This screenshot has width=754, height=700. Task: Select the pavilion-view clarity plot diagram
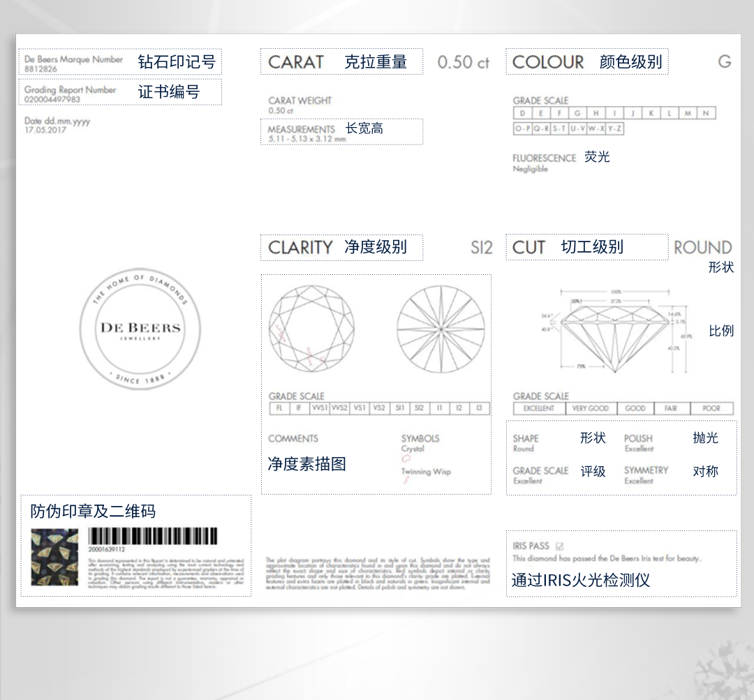click(x=441, y=329)
